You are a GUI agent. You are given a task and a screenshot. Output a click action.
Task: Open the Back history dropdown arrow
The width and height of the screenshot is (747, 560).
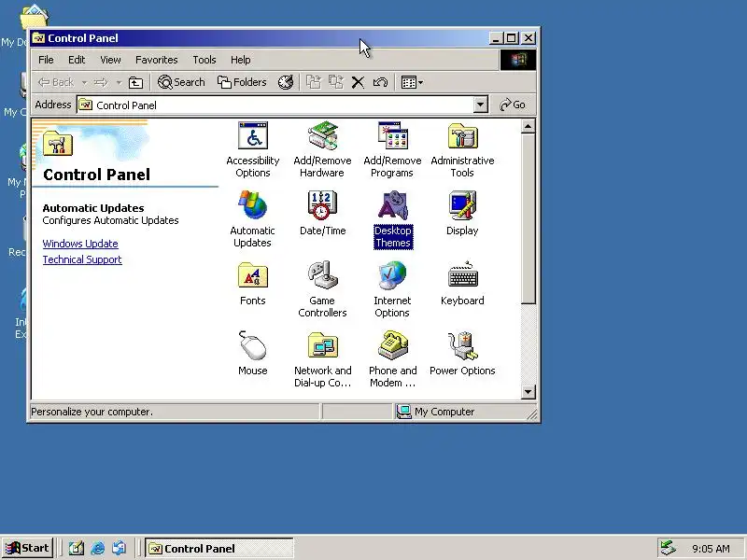pyautogui.click(x=84, y=83)
